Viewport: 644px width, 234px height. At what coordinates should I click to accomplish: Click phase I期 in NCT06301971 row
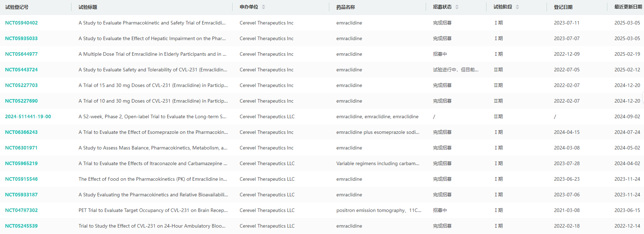499,148
